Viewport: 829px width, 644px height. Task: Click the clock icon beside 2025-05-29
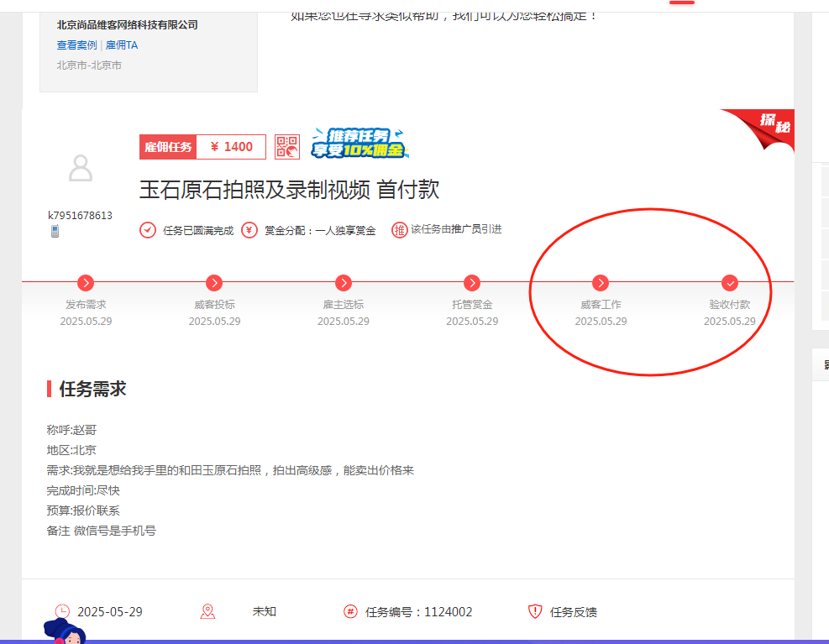[x=62, y=611]
